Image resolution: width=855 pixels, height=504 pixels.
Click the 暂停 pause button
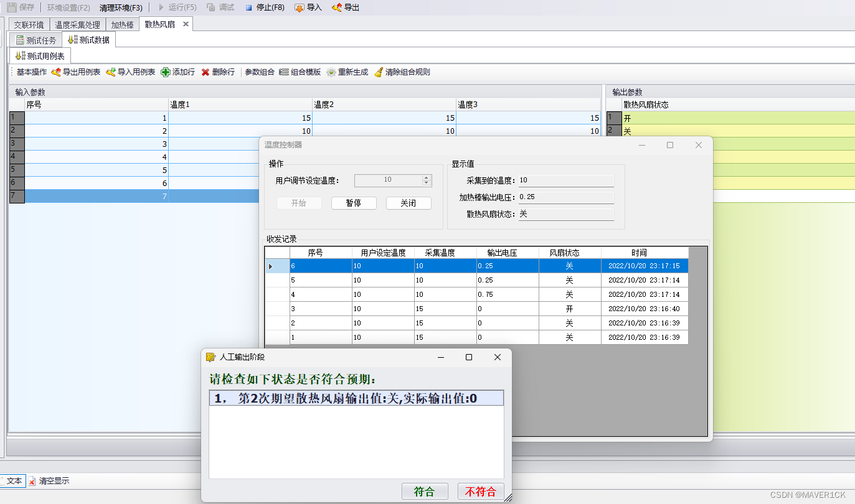354,203
